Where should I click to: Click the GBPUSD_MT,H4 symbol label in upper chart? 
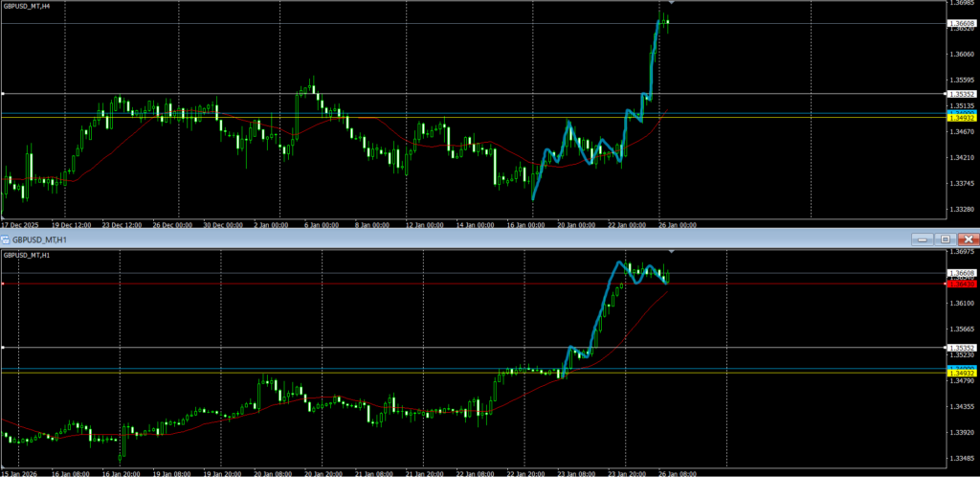(x=27, y=7)
